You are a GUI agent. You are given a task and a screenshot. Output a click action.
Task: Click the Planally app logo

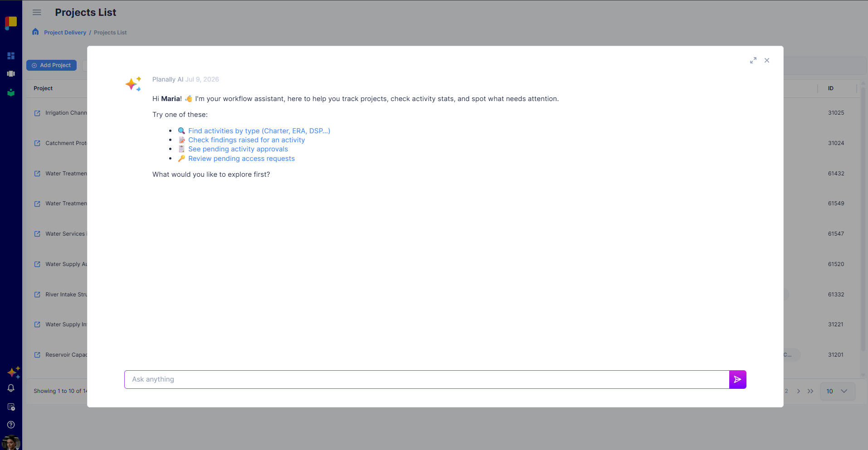point(11,22)
